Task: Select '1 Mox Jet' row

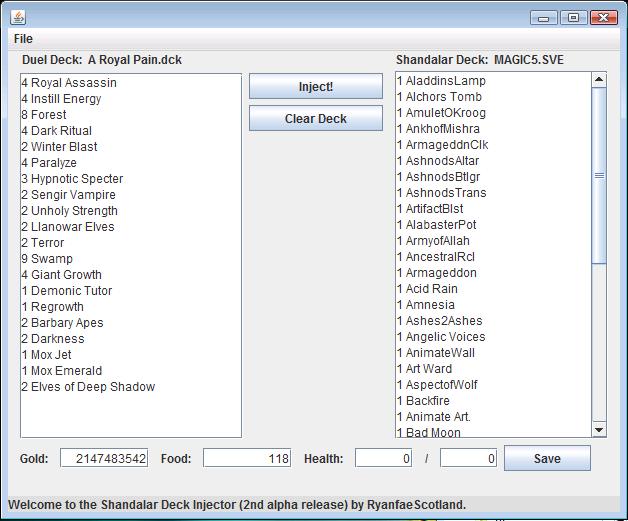Action: 131,355
